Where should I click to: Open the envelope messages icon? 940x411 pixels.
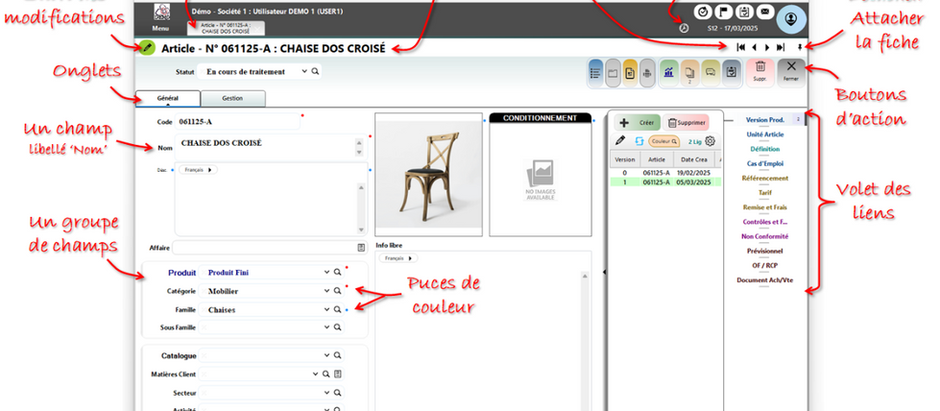764,11
